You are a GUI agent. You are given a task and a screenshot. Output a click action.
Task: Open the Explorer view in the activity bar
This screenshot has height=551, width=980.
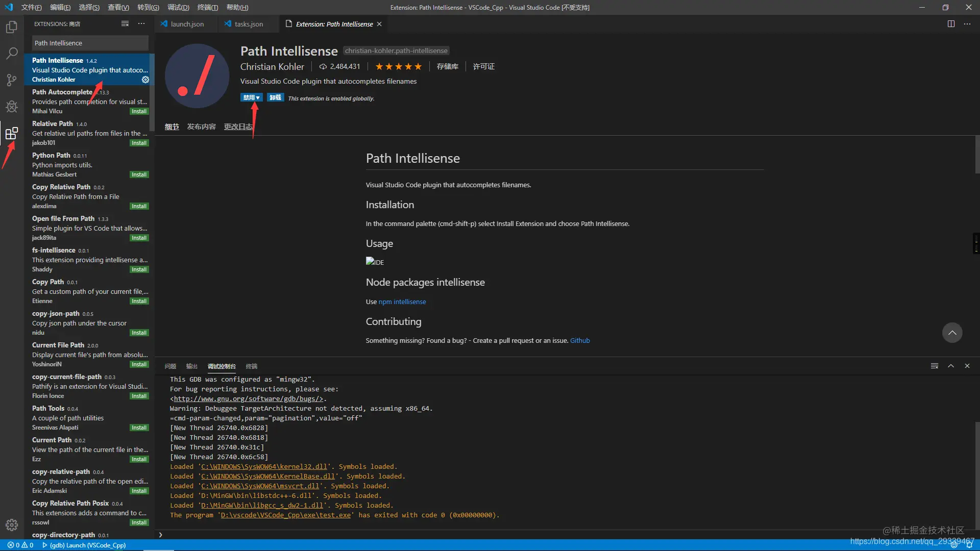11,27
